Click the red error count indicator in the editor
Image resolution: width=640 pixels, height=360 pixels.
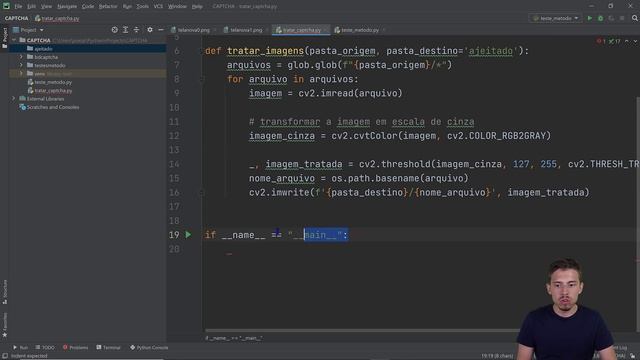pyautogui.click(x=601, y=41)
